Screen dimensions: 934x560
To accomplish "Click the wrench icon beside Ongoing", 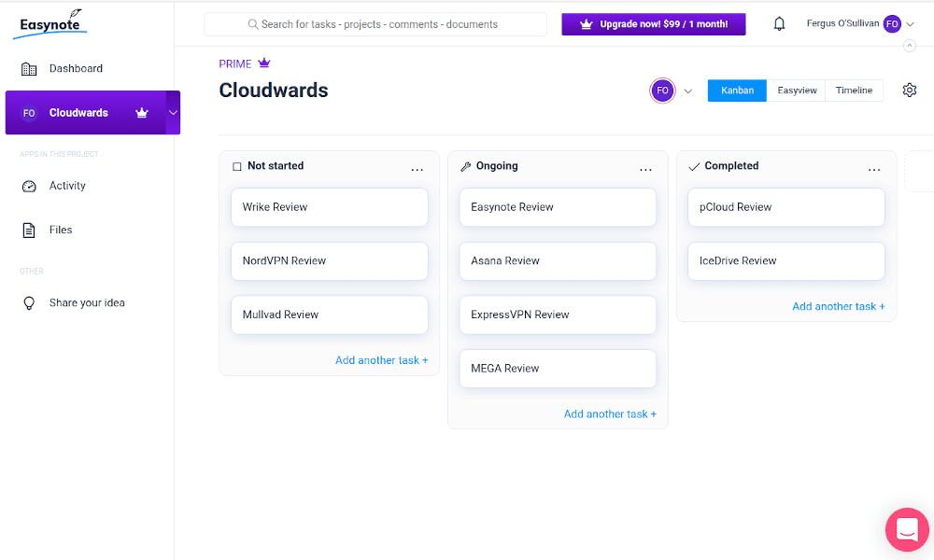I will 465,167.
